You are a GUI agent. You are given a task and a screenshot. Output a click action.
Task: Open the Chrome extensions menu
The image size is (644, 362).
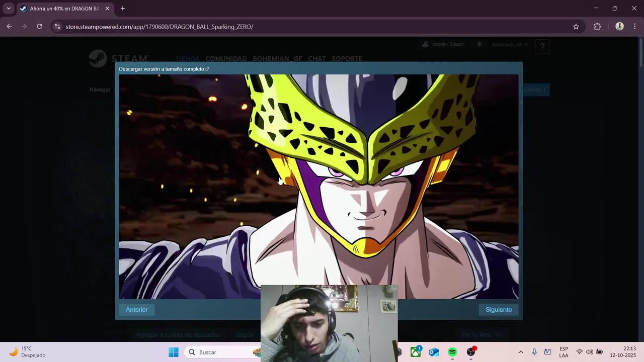[597, 27]
